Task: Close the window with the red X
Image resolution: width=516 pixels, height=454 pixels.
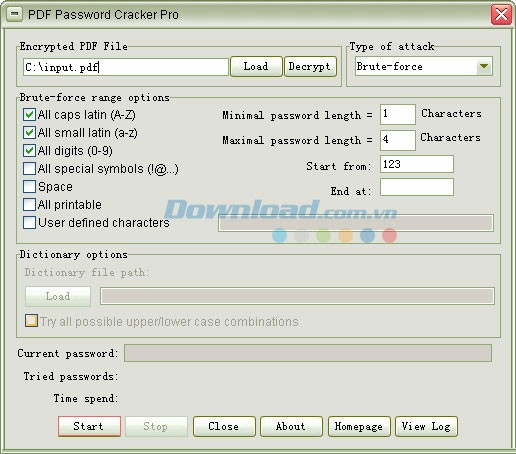Action: click(501, 15)
